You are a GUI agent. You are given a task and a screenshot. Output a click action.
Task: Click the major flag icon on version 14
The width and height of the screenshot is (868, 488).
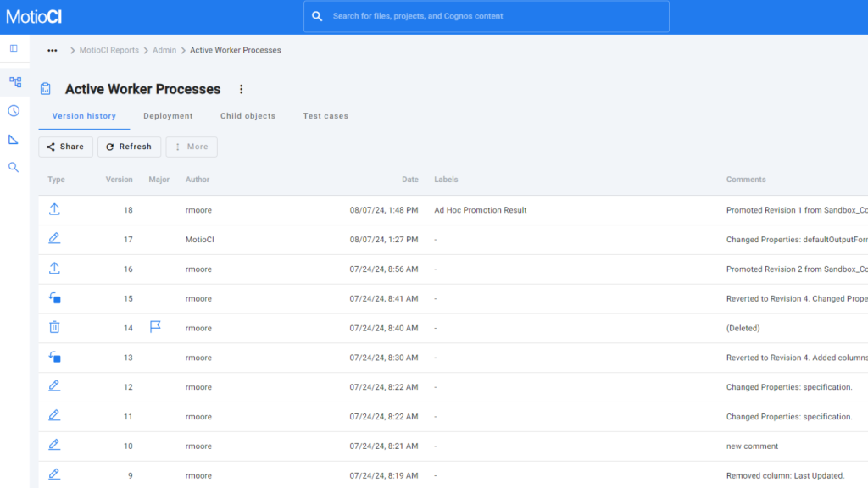(155, 327)
